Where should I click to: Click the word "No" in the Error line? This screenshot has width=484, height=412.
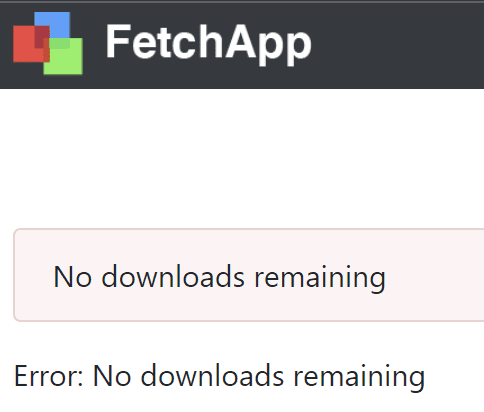(x=112, y=376)
